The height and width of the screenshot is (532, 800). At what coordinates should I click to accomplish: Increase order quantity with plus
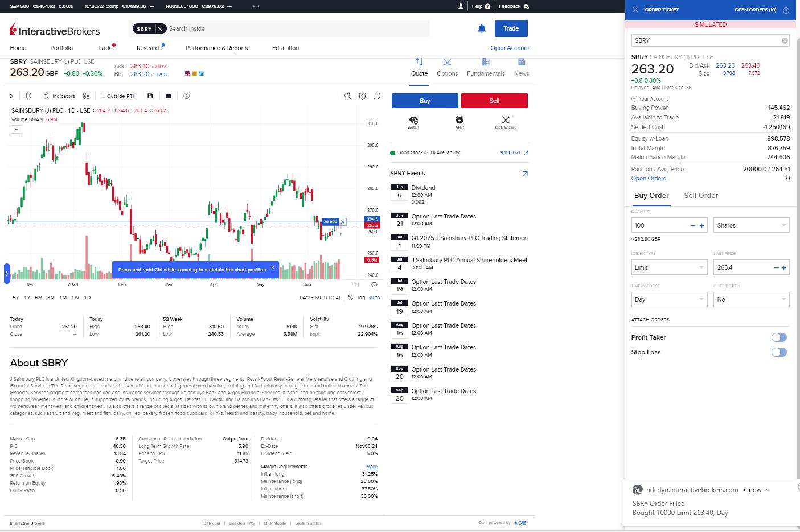click(701, 226)
